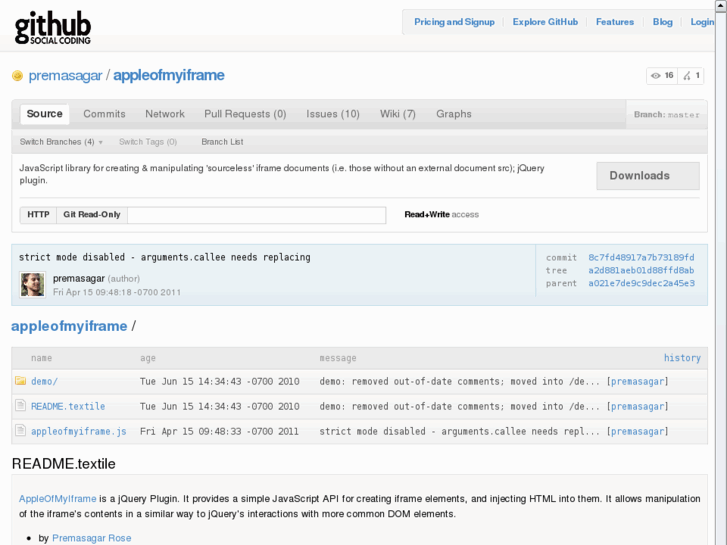The image size is (727, 545).
Task: Select the HTTP clone URL option
Action: (x=38, y=215)
